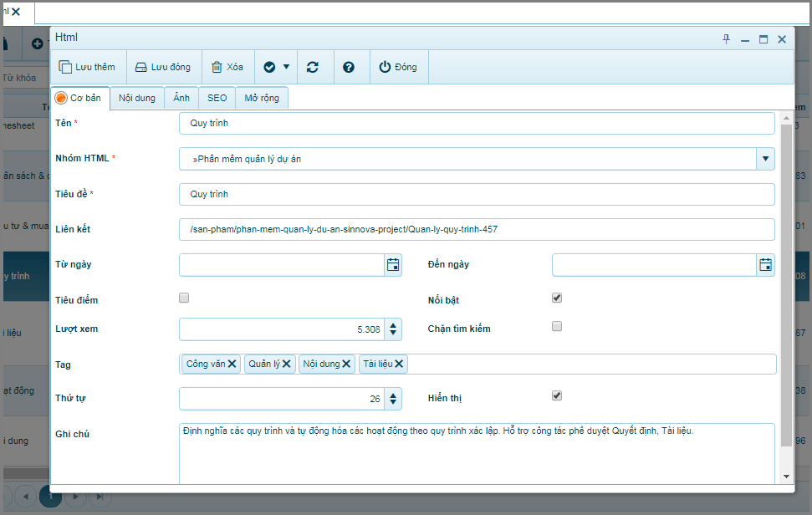Uncheck the Nổi bật checkbox
The height and width of the screenshot is (515, 812).
(557, 298)
